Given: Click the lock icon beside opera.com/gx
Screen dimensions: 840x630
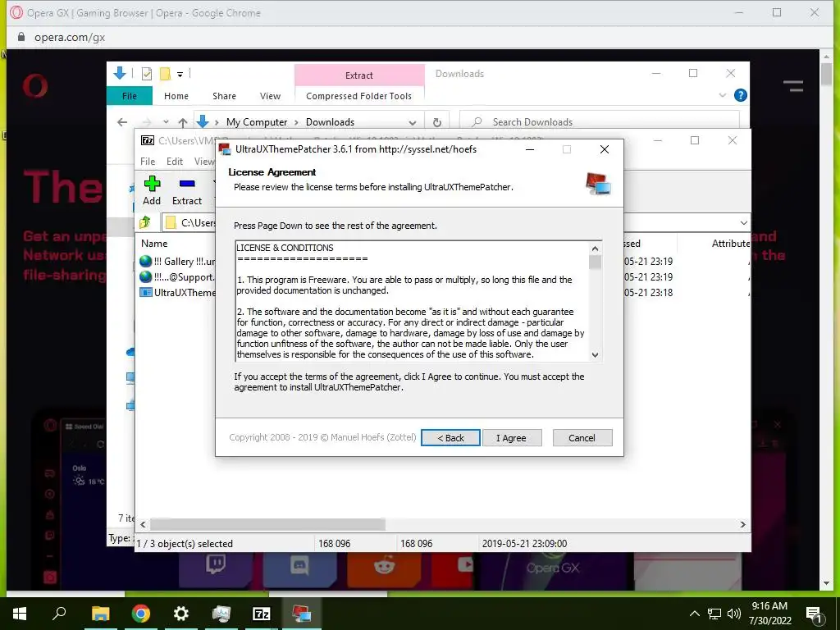Looking at the screenshot, I should (21, 37).
